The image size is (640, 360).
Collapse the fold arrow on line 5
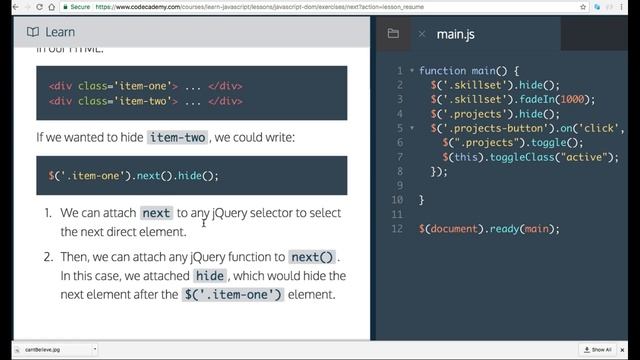[x=412, y=128]
